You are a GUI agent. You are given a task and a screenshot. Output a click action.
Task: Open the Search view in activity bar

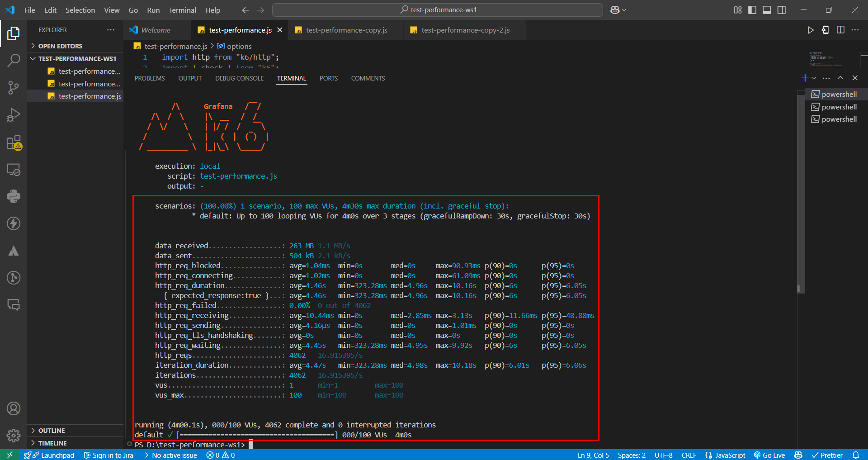pos(14,60)
